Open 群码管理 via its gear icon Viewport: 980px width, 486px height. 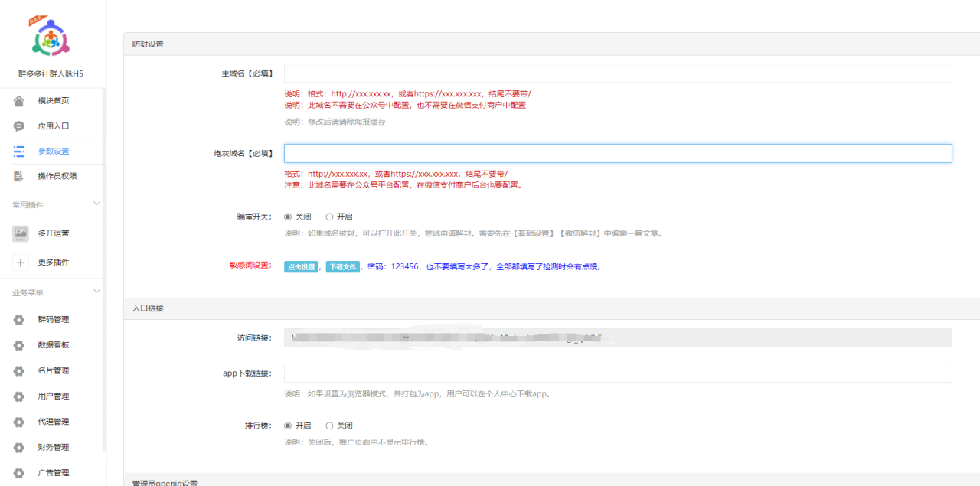pyautogui.click(x=20, y=319)
